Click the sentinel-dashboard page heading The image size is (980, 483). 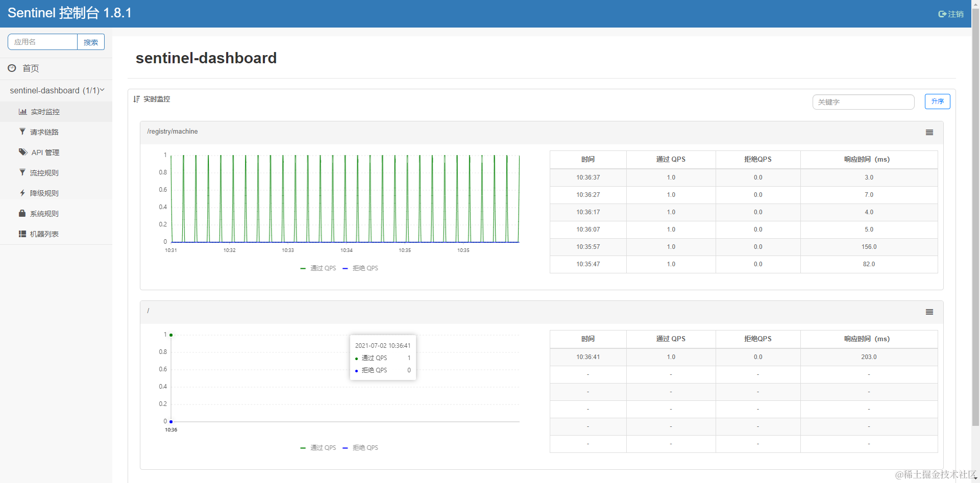(206, 58)
